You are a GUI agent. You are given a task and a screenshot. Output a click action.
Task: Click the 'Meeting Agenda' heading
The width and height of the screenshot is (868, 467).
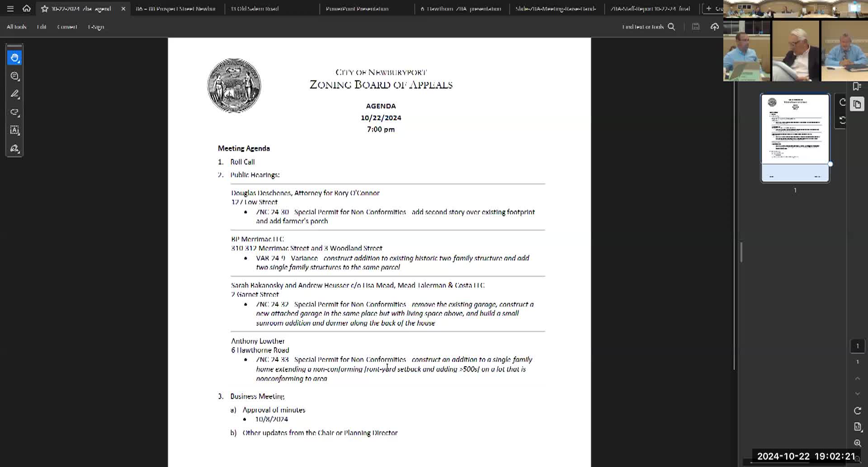(244, 148)
